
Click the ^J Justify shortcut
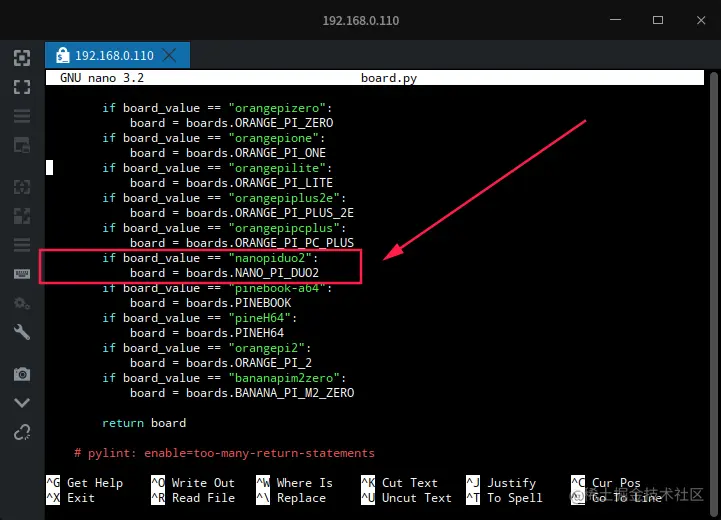click(501, 483)
